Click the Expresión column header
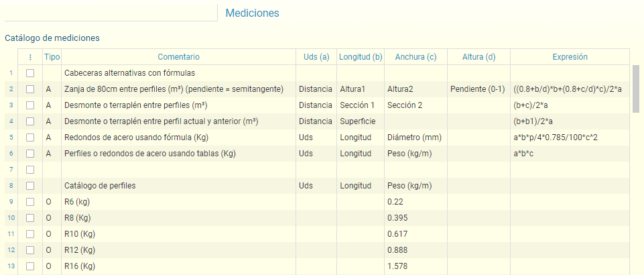Screen dimensions: 644x275 coord(570,57)
